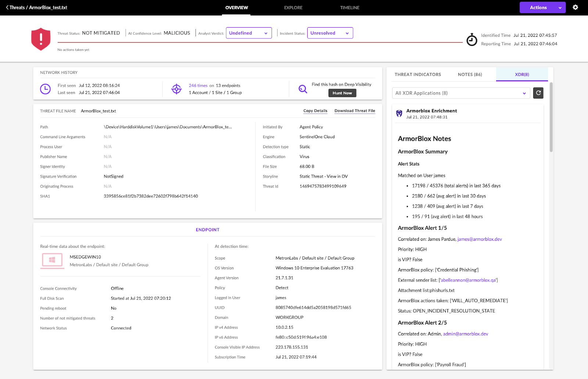Click the Deep Visibility magnifier icon
The height and width of the screenshot is (379, 588).
(x=303, y=89)
